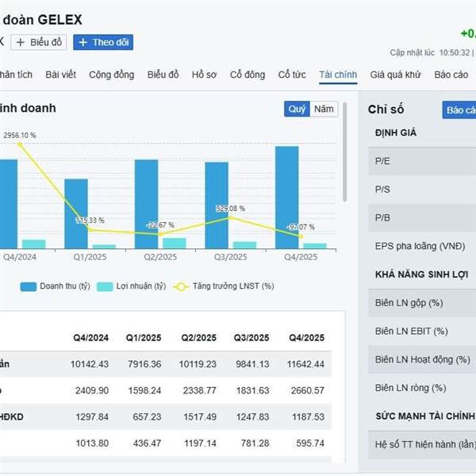Viewport: 476px width, 476px height.
Task: Click the Q2/2025 label on chart axis
Action: click(160, 257)
